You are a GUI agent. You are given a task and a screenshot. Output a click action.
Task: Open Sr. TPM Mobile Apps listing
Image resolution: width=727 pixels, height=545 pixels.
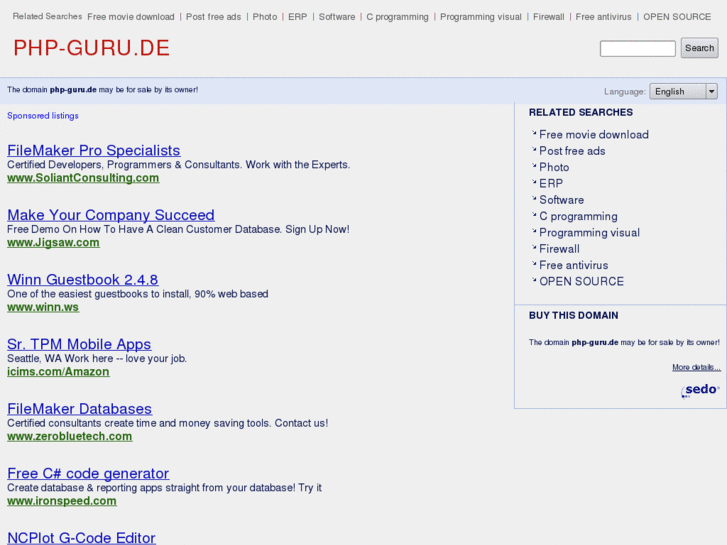79,344
